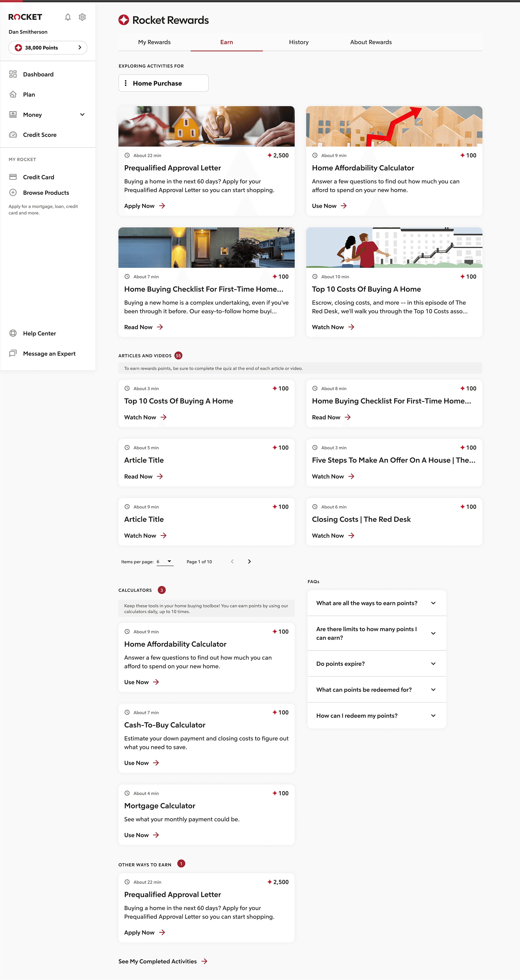Open settings via gear icon
Image resolution: width=520 pixels, height=980 pixels.
click(x=82, y=17)
